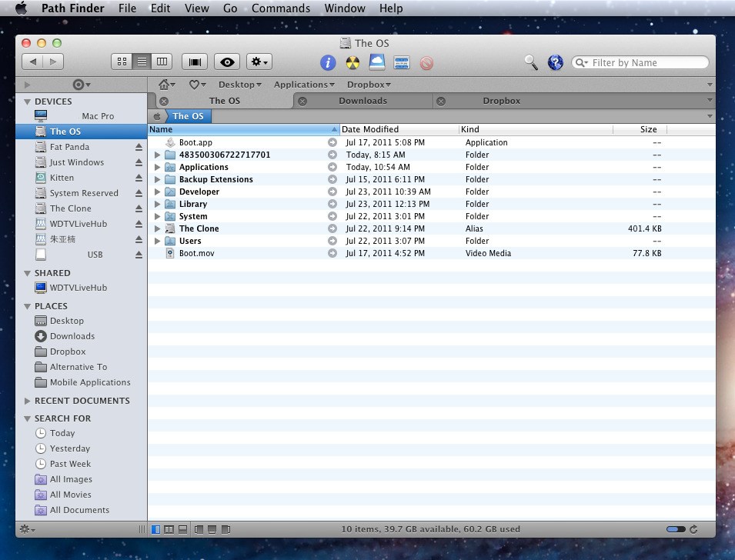
Task: Collapse the DEVICES section
Action: (27, 102)
